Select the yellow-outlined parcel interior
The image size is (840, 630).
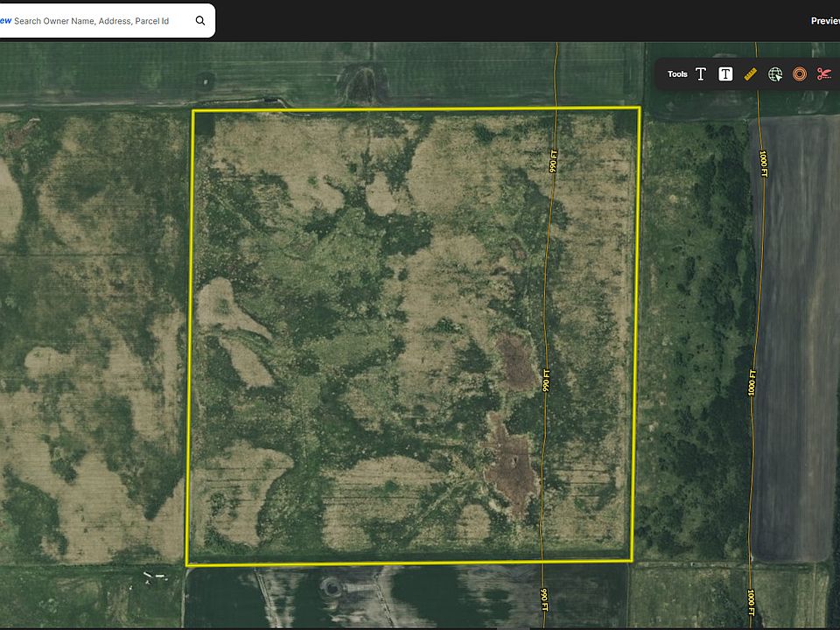(412, 336)
